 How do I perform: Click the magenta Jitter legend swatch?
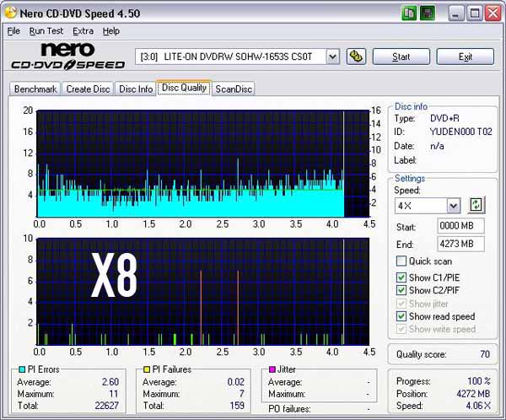click(272, 369)
